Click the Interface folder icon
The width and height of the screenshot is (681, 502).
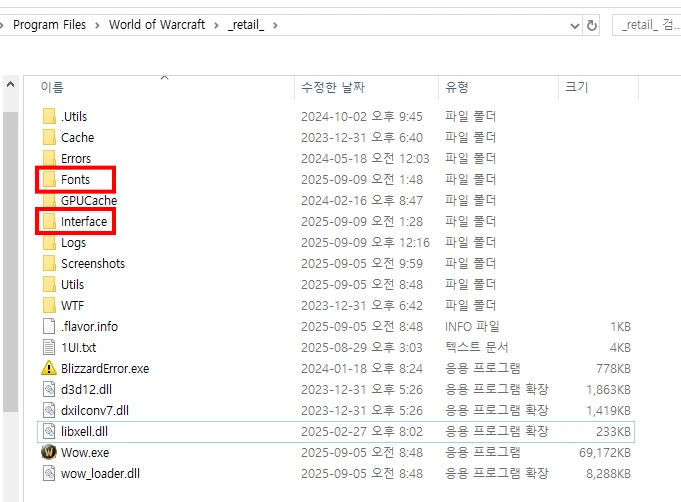click(49, 222)
